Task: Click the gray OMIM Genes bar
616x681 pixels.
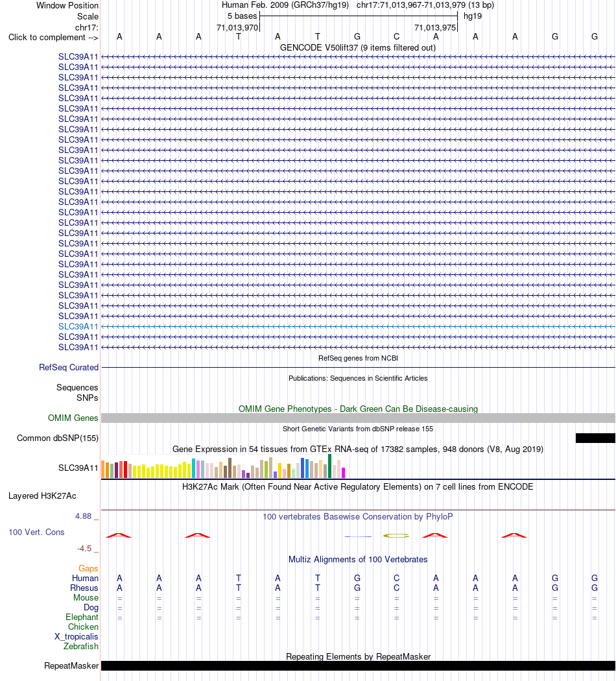Action: [358, 418]
